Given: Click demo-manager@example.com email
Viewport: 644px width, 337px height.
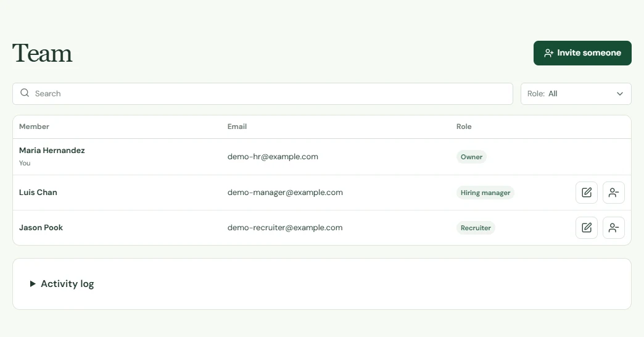Looking at the screenshot, I should pos(285,193).
